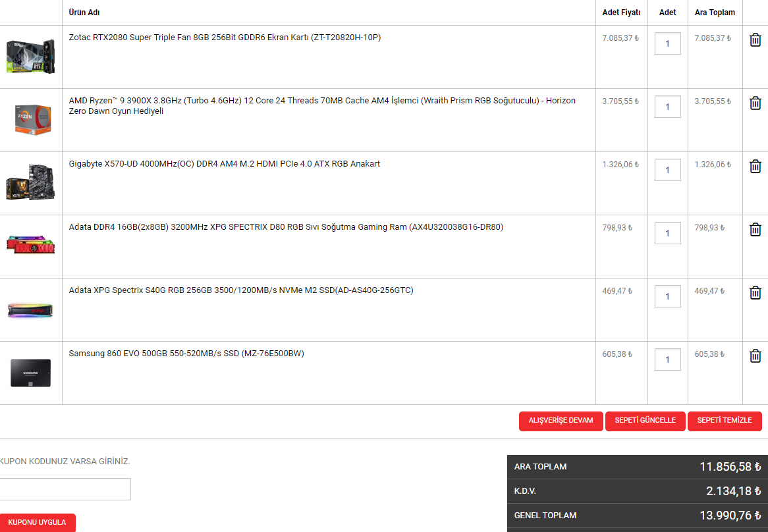Open Adata DDR4 16GB XPG SPECTRIX D80 link
The width and height of the screenshot is (768, 532).
point(286,227)
